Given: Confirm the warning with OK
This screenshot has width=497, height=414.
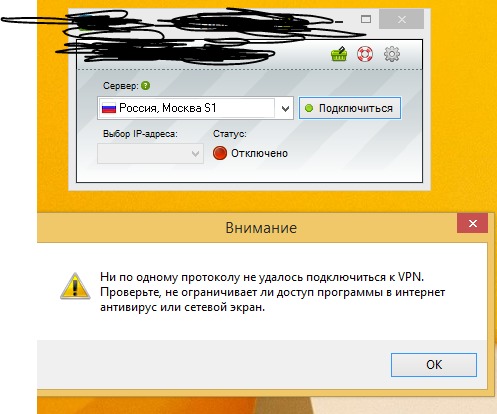Looking at the screenshot, I should pos(434,365).
